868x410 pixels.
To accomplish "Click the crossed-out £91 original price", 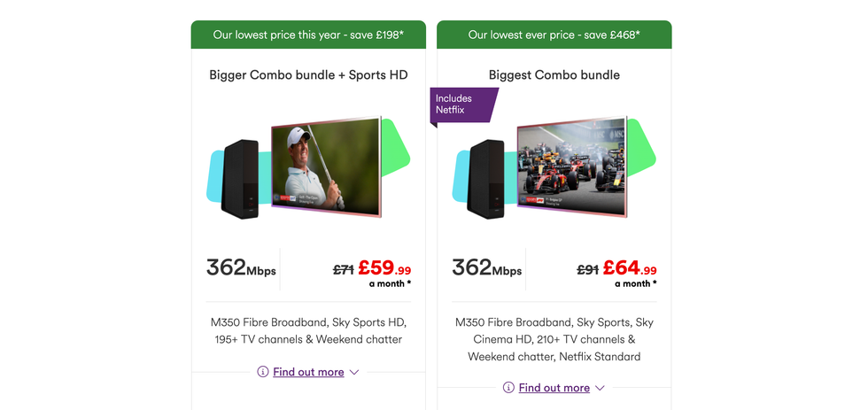I will point(587,270).
